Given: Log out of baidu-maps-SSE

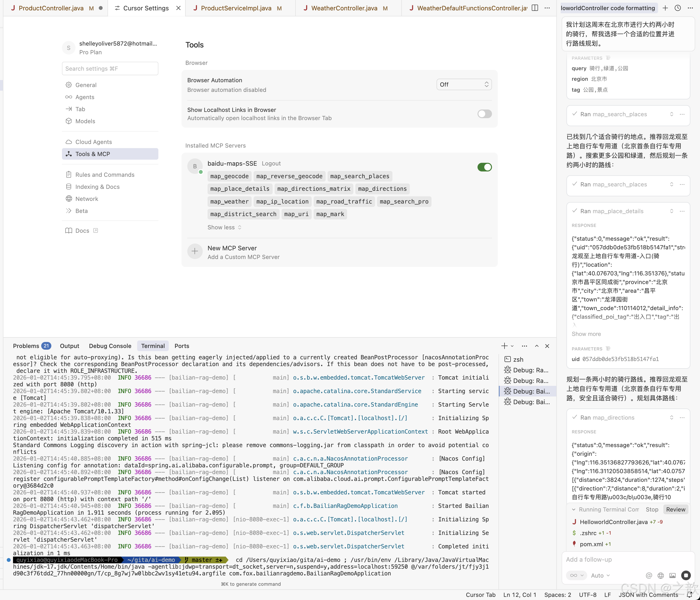Looking at the screenshot, I should pyautogui.click(x=271, y=163).
